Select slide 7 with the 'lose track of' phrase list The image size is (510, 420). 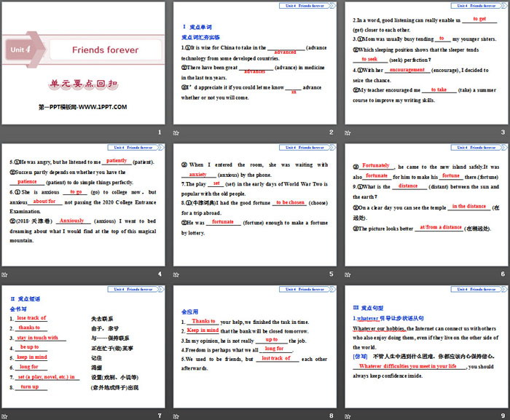click(x=83, y=346)
